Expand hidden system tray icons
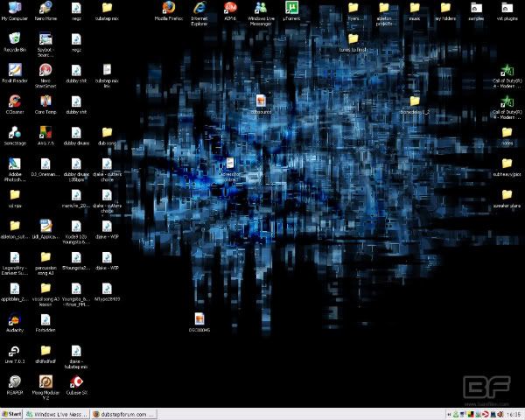This screenshot has width=525, height=420. tap(449, 415)
